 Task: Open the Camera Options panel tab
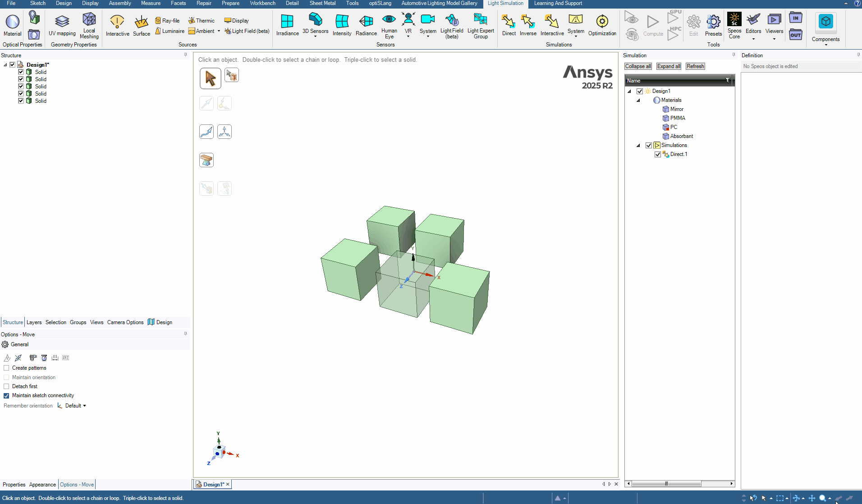125,322
